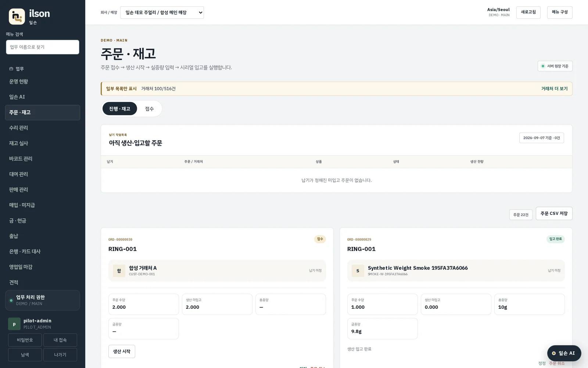Click 주문 CSV 저장 button
588x368 pixels.
554,213
